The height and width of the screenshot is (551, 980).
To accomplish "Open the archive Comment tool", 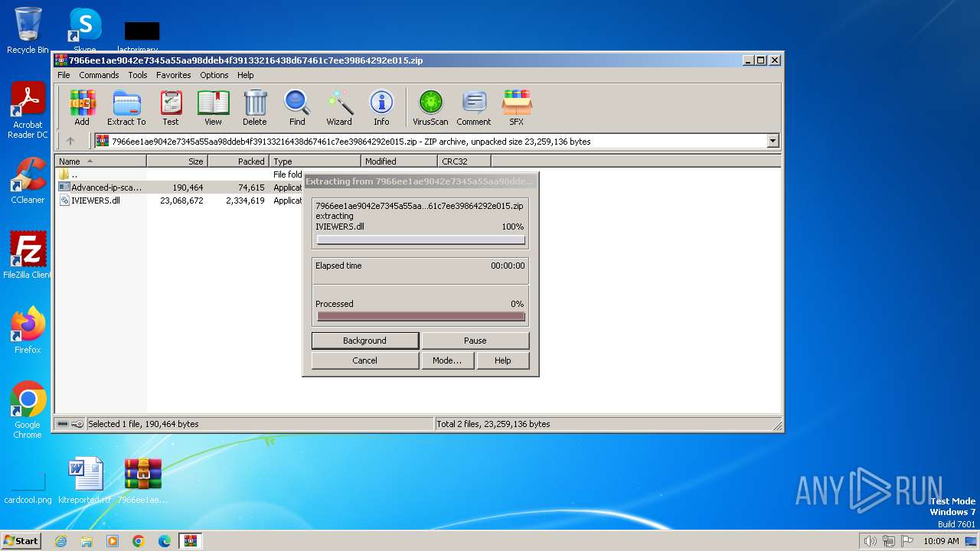I will coord(474,107).
